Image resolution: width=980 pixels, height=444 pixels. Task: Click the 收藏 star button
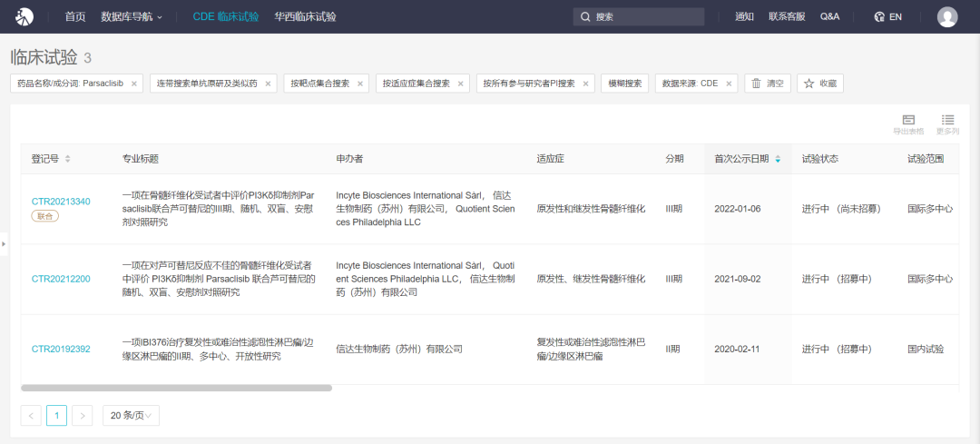[820, 84]
